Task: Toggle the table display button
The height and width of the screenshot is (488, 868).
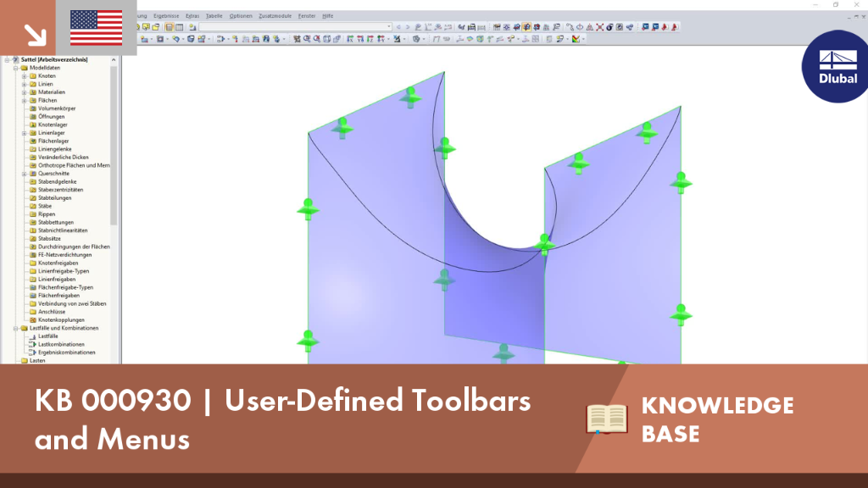Action: (x=180, y=27)
